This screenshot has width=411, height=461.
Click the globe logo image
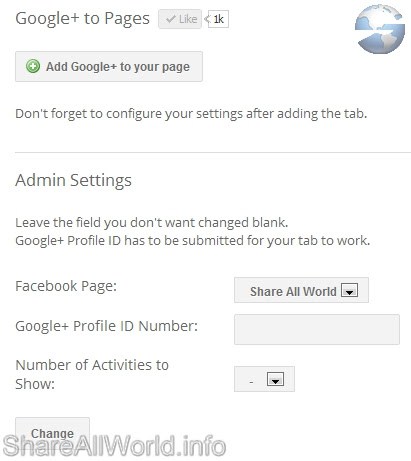coord(380,29)
